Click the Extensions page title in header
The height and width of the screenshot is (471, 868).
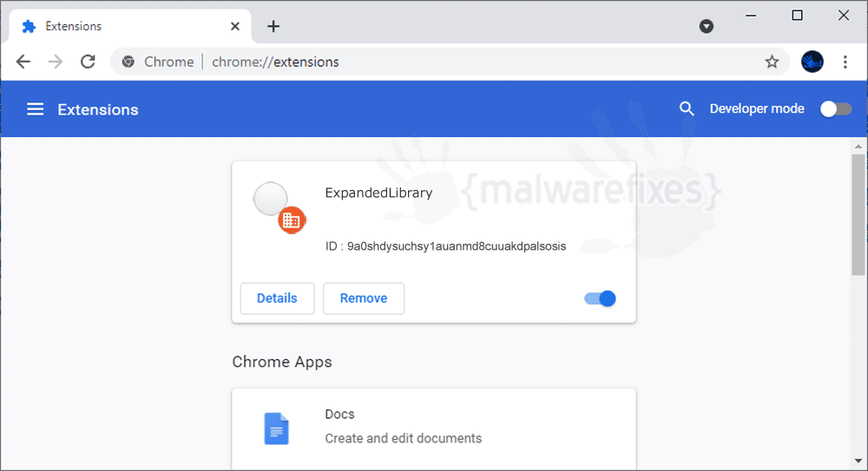pos(98,109)
